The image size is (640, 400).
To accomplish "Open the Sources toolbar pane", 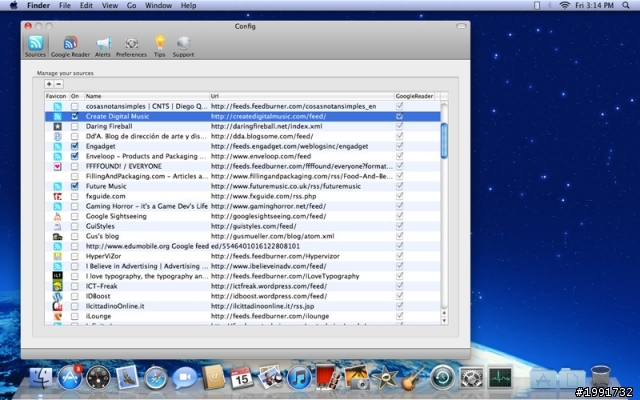I will (x=35, y=46).
